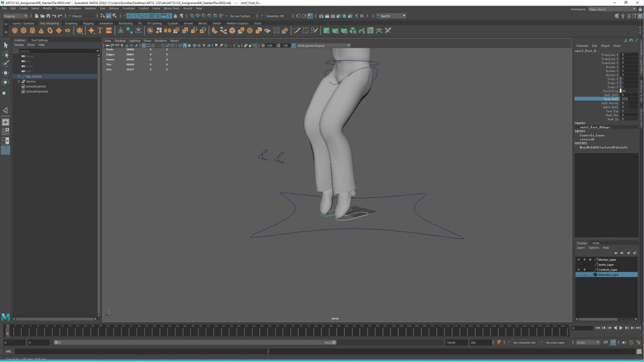This screenshot has height=362, width=644.
Task: Expand the Meshes node in the Outliner
Action: click(19, 81)
